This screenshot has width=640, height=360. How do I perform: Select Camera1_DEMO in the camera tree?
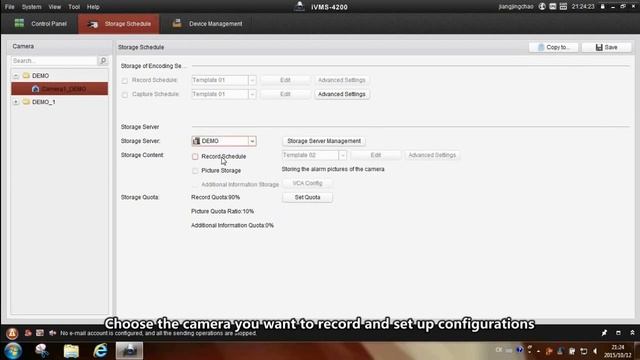pyautogui.click(x=60, y=89)
